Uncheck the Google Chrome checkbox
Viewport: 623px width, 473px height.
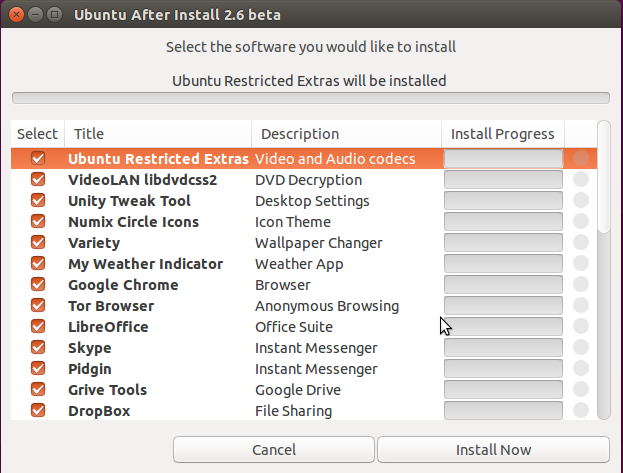click(38, 285)
